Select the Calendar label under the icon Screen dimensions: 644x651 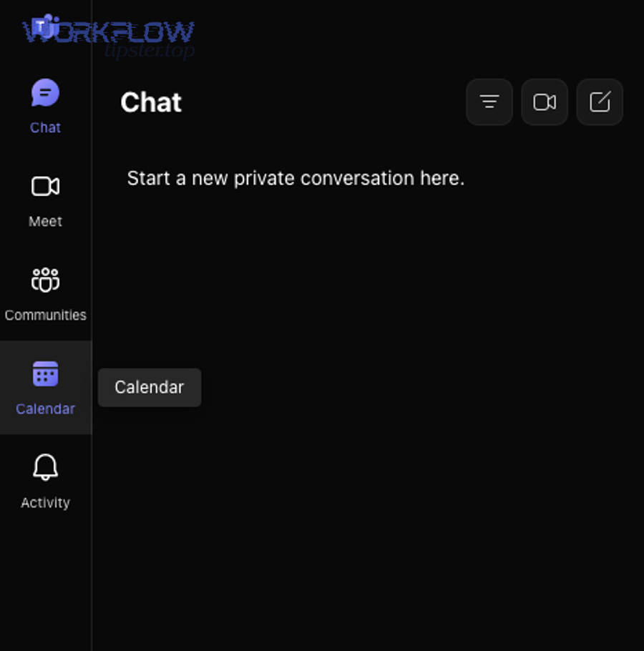point(45,408)
